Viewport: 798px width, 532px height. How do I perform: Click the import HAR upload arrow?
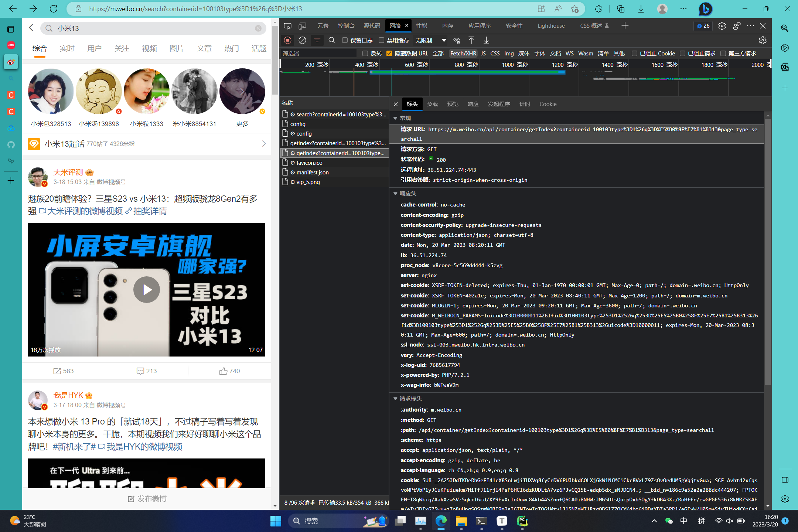click(x=471, y=40)
